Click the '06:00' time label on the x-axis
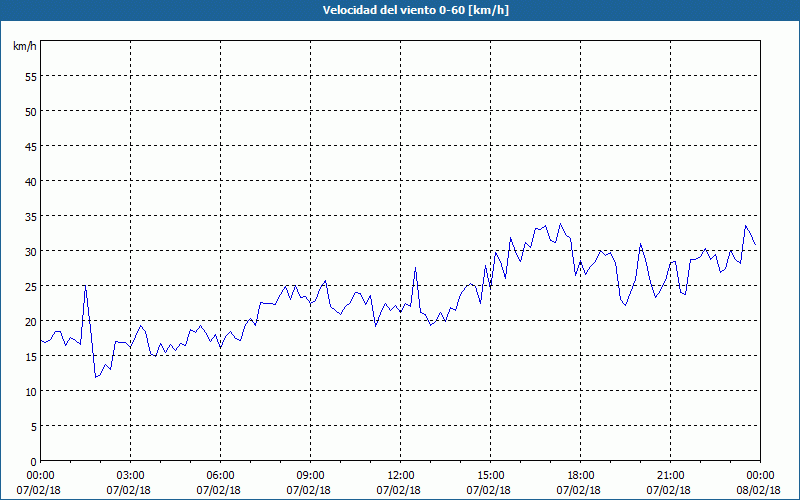This screenshot has width=800, height=500. (x=220, y=476)
